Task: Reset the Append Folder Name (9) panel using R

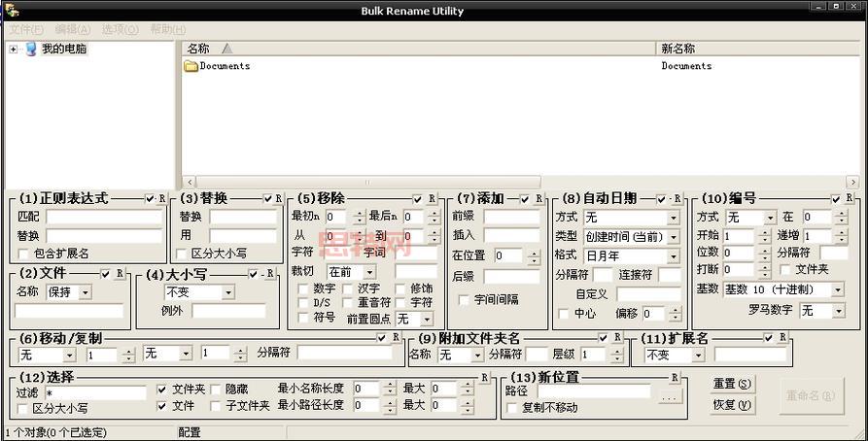Action: pos(617,337)
